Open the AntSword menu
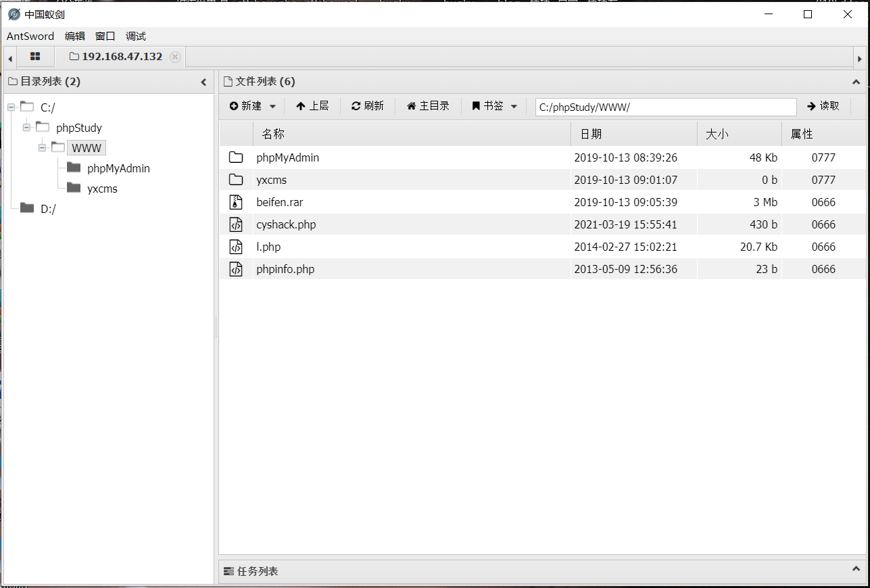 tap(30, 36)
